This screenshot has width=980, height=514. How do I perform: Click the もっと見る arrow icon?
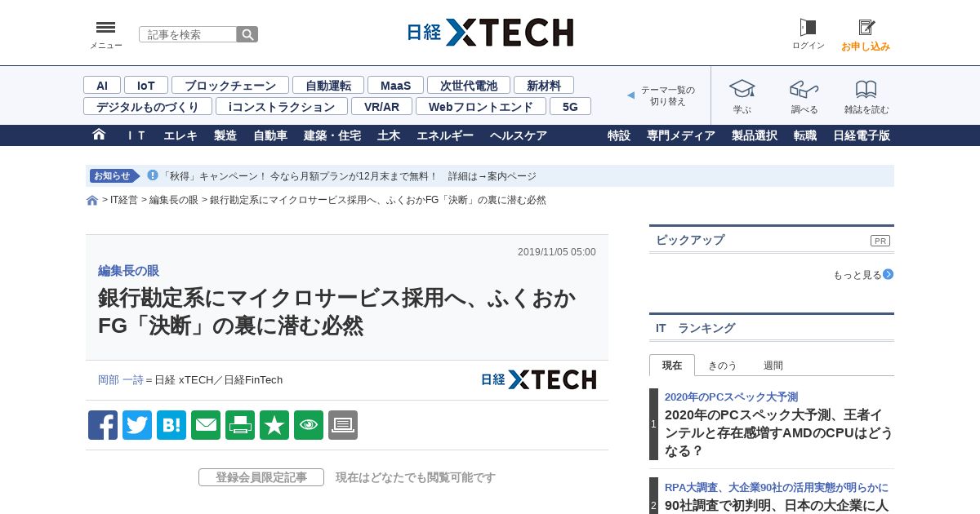point(888,274)
